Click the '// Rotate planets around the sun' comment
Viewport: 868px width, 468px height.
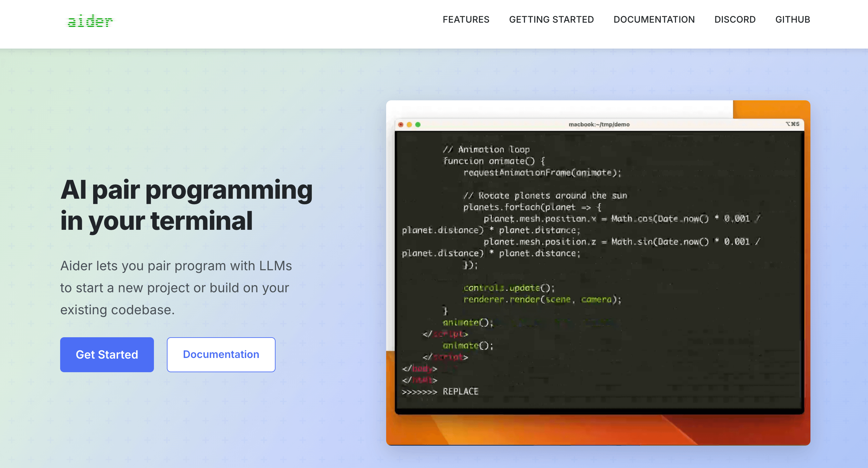[x=545, y=195]
